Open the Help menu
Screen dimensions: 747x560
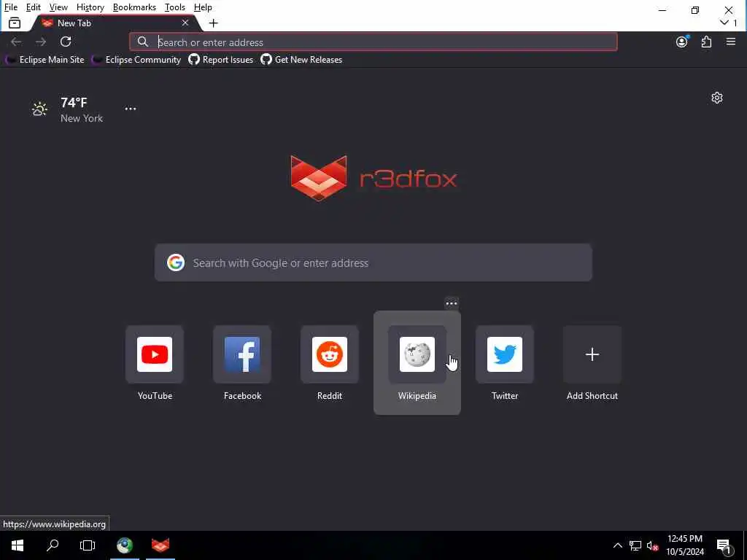(203, 7)
